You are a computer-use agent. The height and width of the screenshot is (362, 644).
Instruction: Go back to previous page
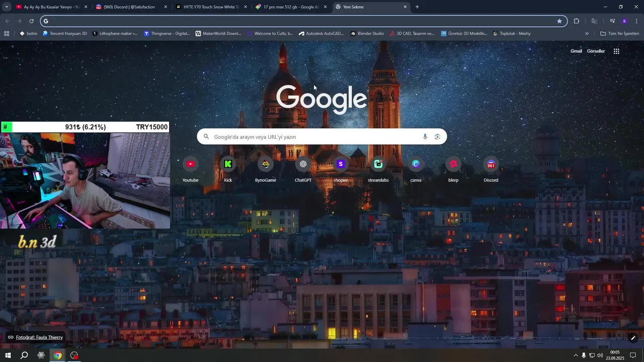[7, 21]
